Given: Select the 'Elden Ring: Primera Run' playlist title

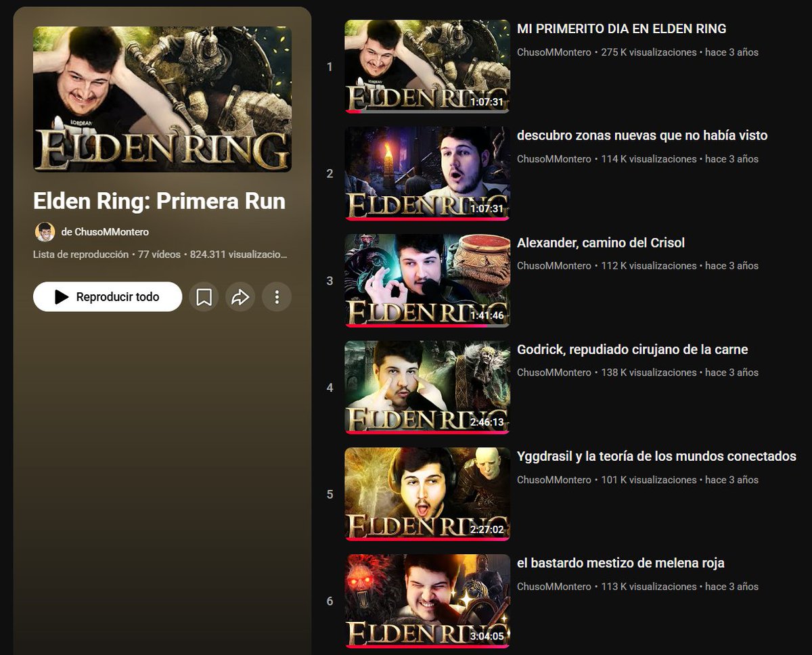Looking at the screenshot, I should (159, 201).
